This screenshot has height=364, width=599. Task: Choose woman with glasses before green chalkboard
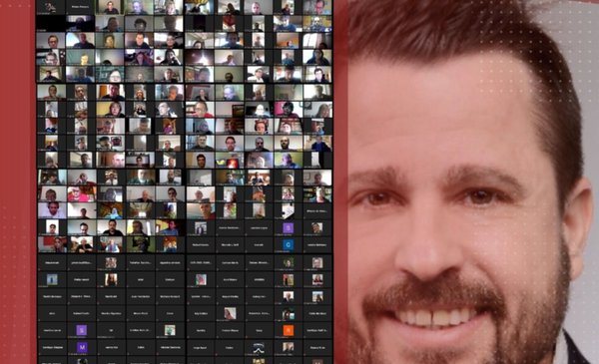click(111, 74)
